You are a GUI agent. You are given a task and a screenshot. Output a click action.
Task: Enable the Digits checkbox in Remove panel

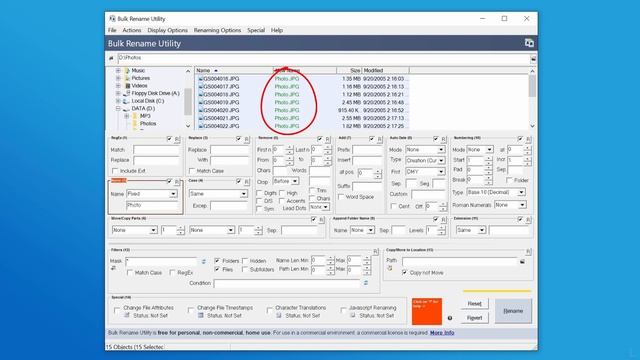pyautogui.click(x=259, y=193)
